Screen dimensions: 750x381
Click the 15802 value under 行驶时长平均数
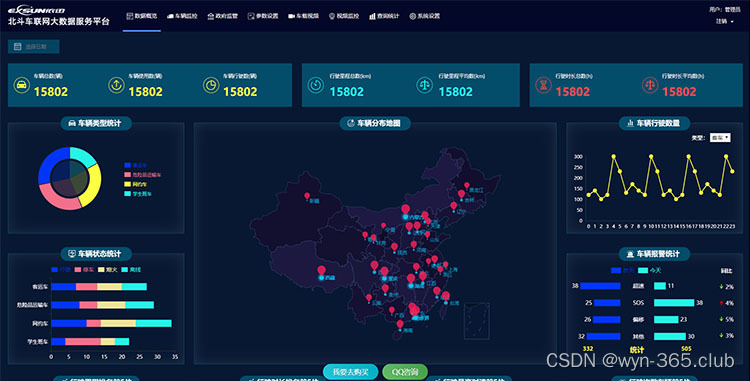point(679,92)
